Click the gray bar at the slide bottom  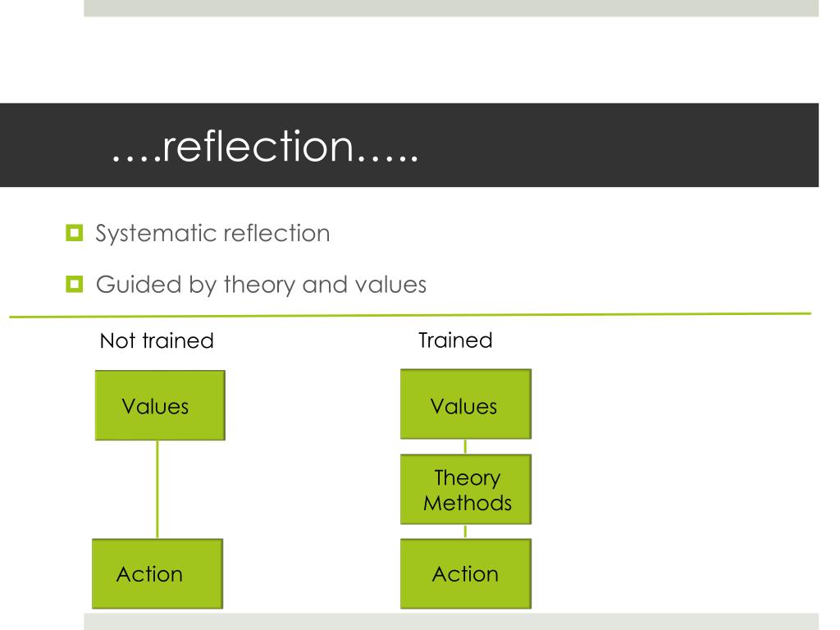click(451, 622)
